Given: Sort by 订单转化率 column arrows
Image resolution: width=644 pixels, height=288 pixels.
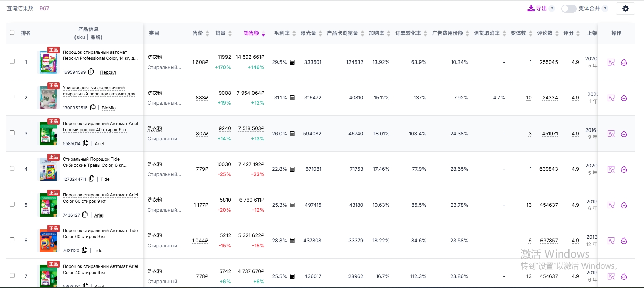Looking at the screenshot, I should click(x=425, y=33).
